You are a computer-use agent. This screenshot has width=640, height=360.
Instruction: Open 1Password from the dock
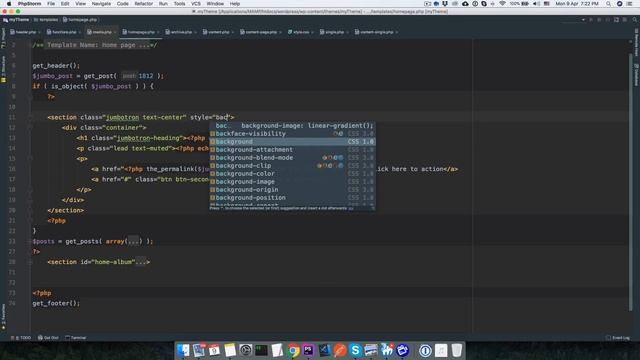click(x=425, y=350)
